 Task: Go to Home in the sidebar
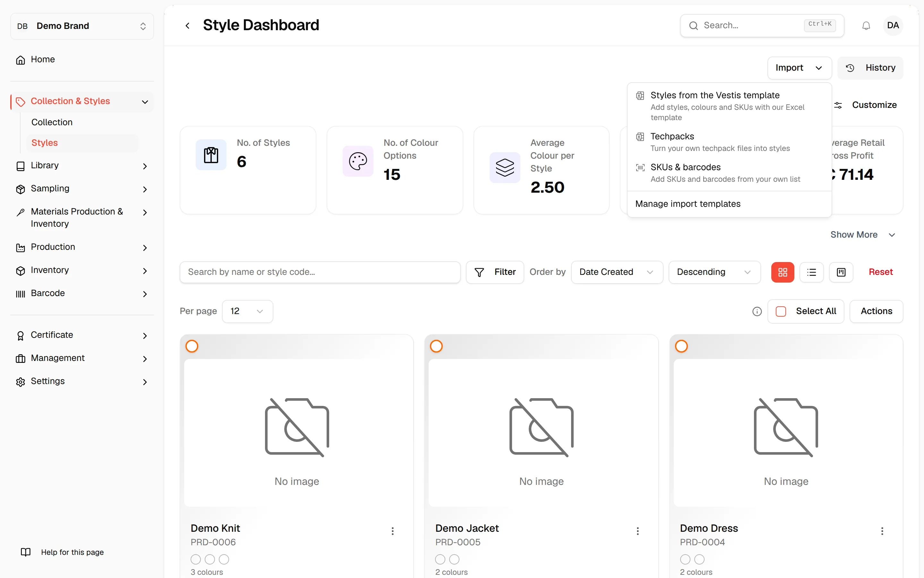(x=82, y=60)
